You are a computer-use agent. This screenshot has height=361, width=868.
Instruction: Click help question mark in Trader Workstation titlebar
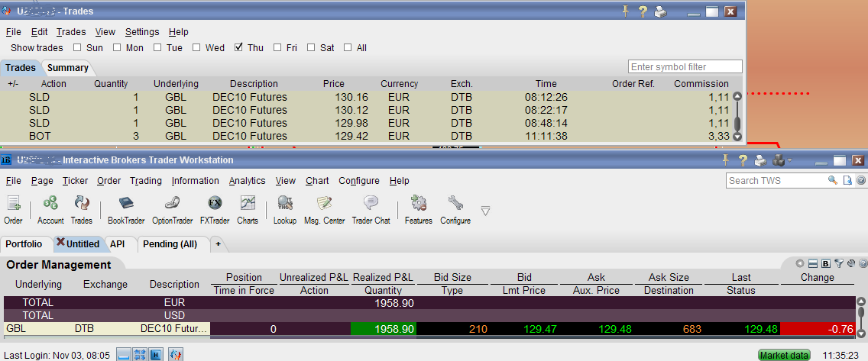[x=743, y=160]
